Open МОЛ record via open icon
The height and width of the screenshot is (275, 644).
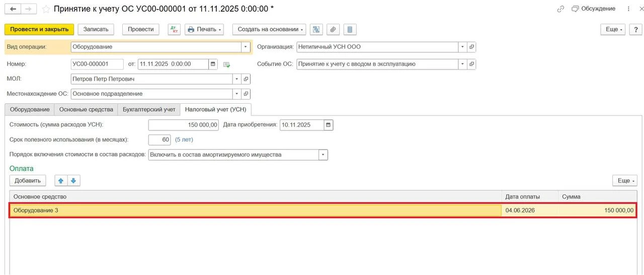(x=246, y=79)
